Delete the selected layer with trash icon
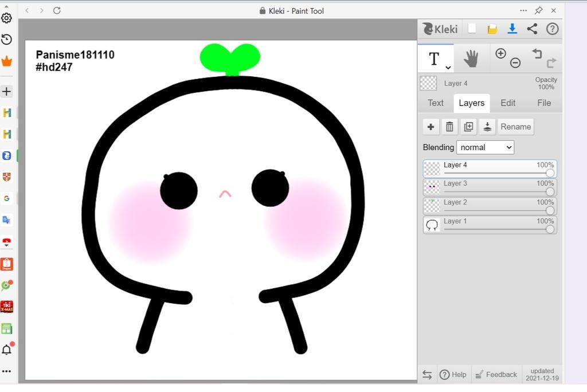Screen dimensions: 587x392 point(449,127)
